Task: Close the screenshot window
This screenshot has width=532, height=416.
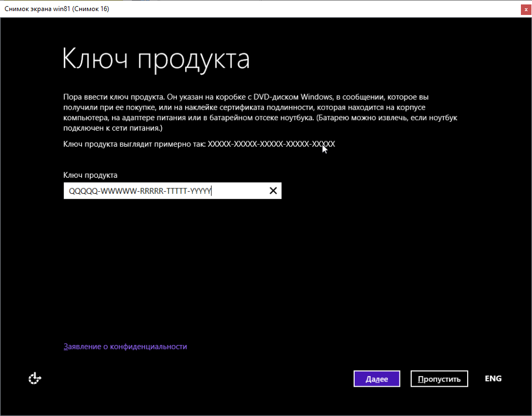Action: click(x=526, y=10)
